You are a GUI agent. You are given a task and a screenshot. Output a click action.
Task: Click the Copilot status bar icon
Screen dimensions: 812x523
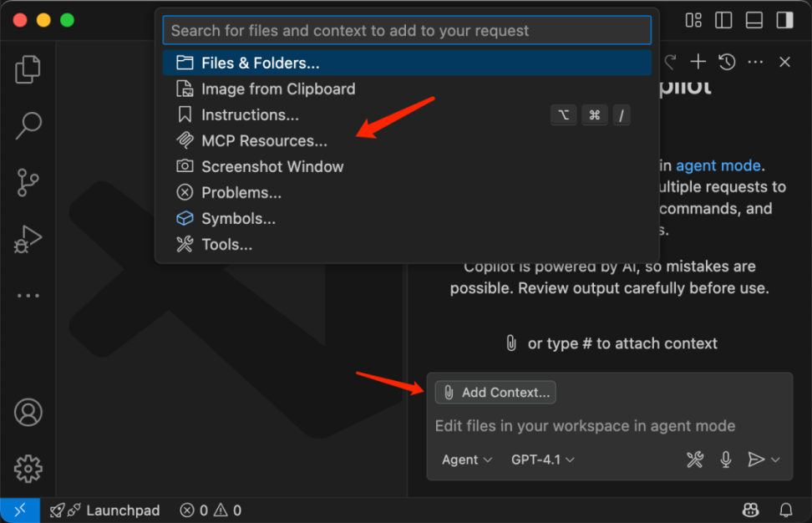click(750, 510)
